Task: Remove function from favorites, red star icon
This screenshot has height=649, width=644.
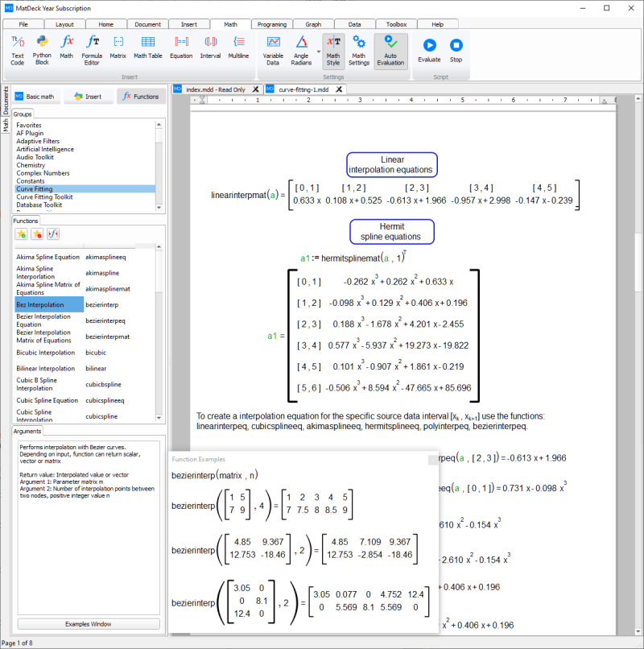Action: pos(37,234)
